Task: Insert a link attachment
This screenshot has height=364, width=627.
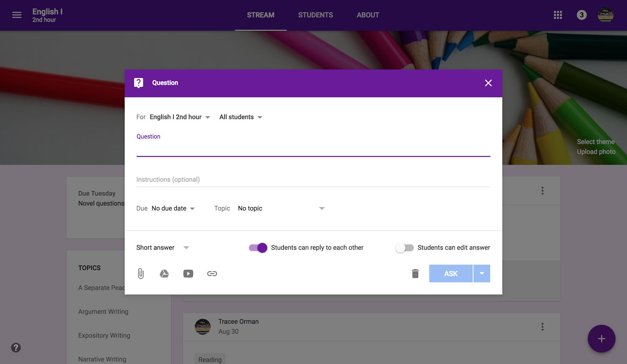Action: (212, 273)
